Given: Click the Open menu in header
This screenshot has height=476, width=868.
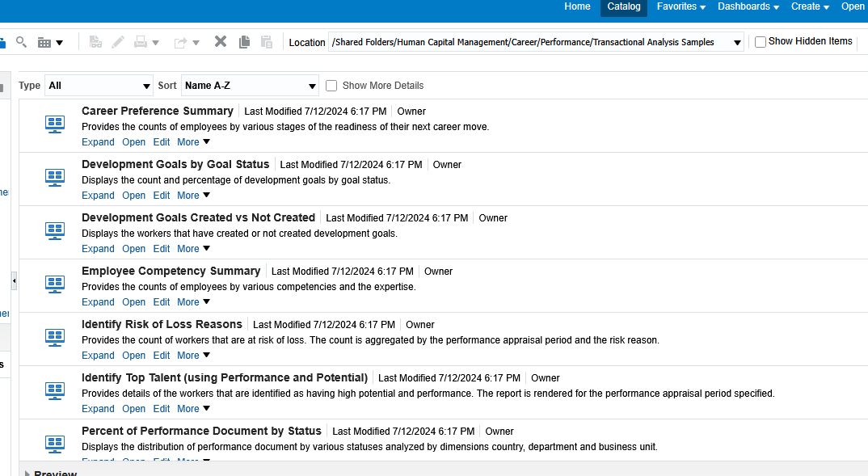Looking at the screenshot, I should [853, 6].
